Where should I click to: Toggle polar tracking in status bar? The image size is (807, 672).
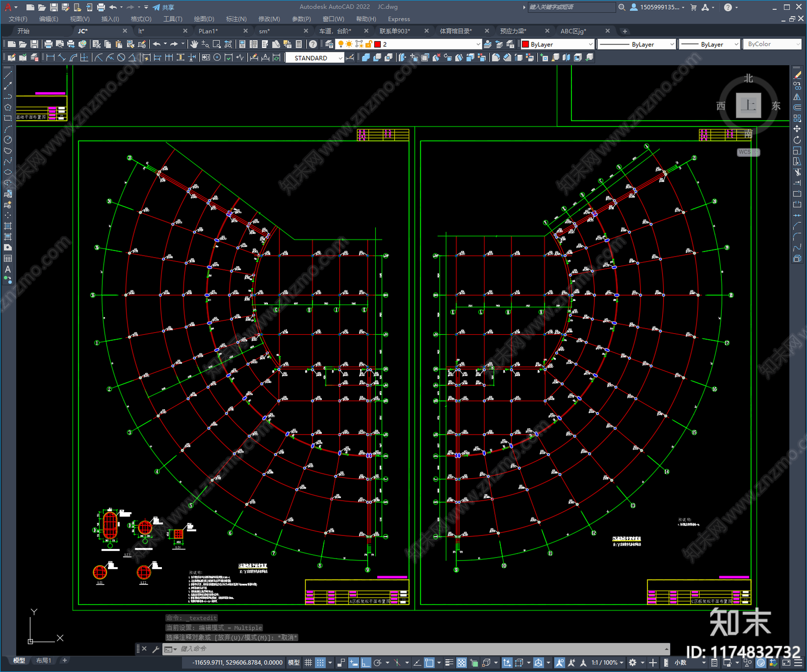377,662
